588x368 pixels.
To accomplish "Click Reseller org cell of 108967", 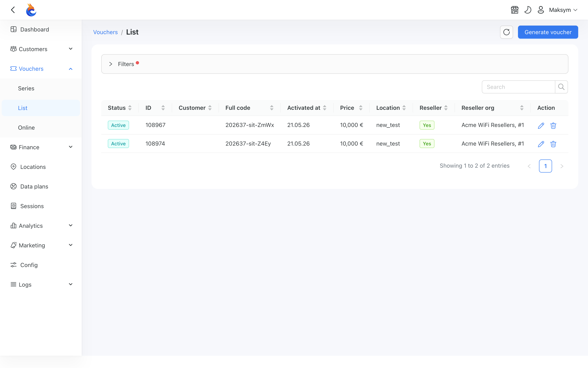I will 492,125.
